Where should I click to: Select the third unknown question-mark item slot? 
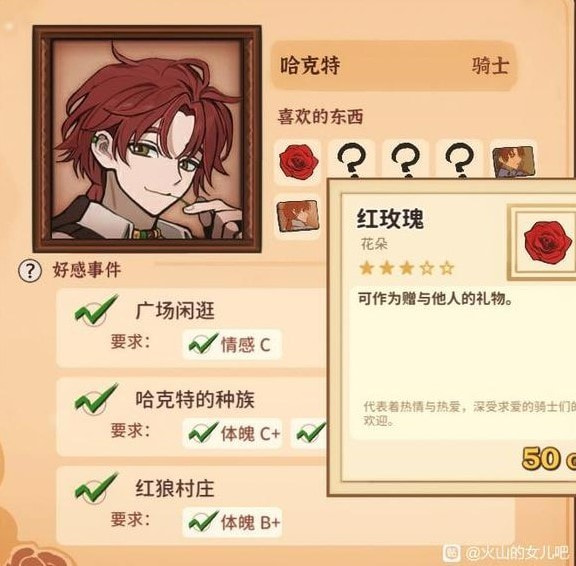(x=459, y=159)
